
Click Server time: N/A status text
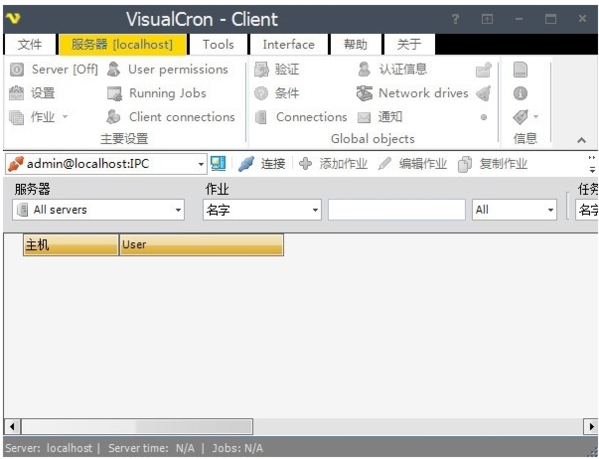[151, 448]
